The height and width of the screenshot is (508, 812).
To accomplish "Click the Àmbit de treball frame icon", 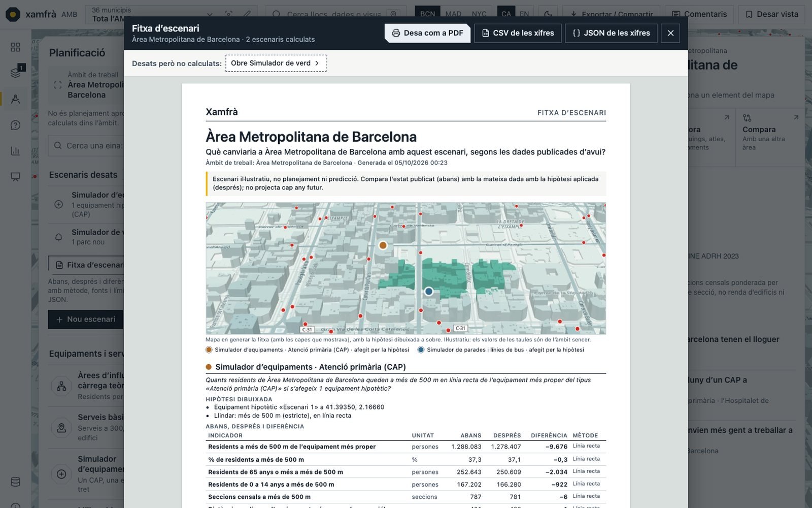I will (x=58, y=85).
